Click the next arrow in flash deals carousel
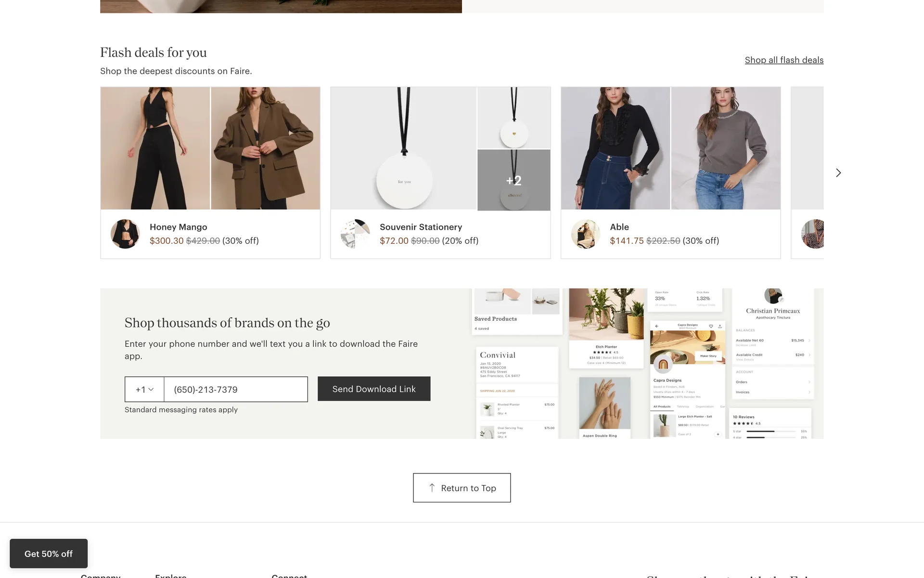The image size is (924, 578). point(838,173)
